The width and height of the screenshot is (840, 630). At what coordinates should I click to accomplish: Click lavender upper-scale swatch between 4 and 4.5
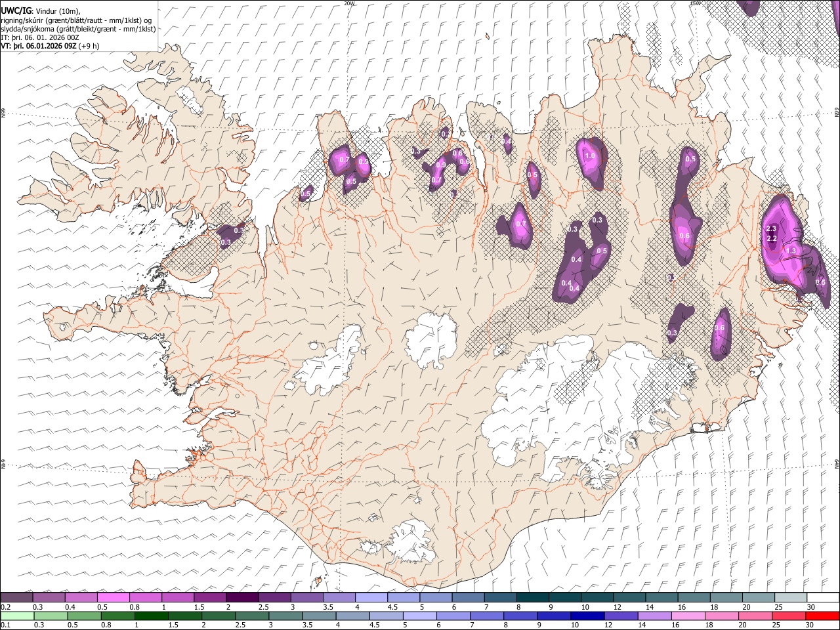pos(370,598)
